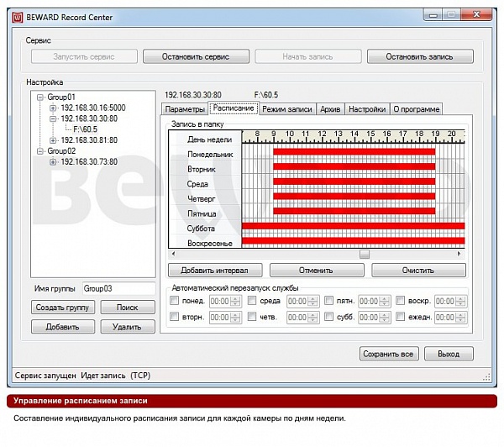Image resolution: width=504 pixels, height=447 pixels.
Task: Select Group02 in the tree
Action: pos(61,151)
